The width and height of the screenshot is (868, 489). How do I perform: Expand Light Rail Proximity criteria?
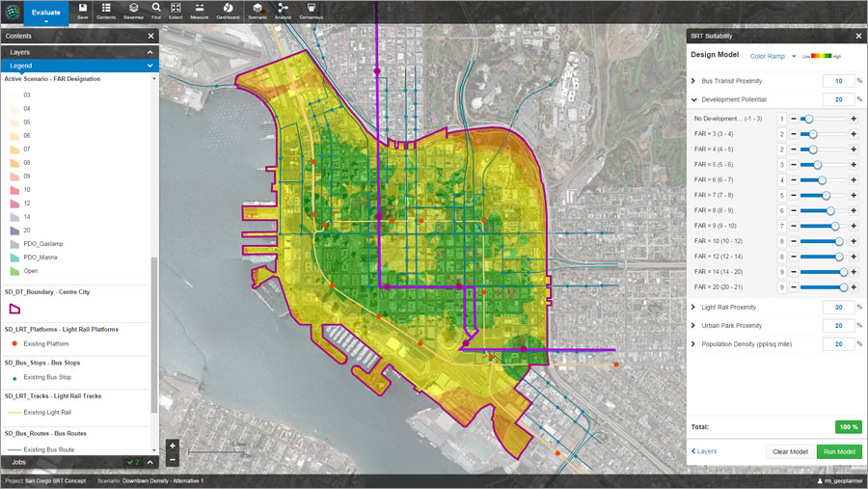click(693, 307)
